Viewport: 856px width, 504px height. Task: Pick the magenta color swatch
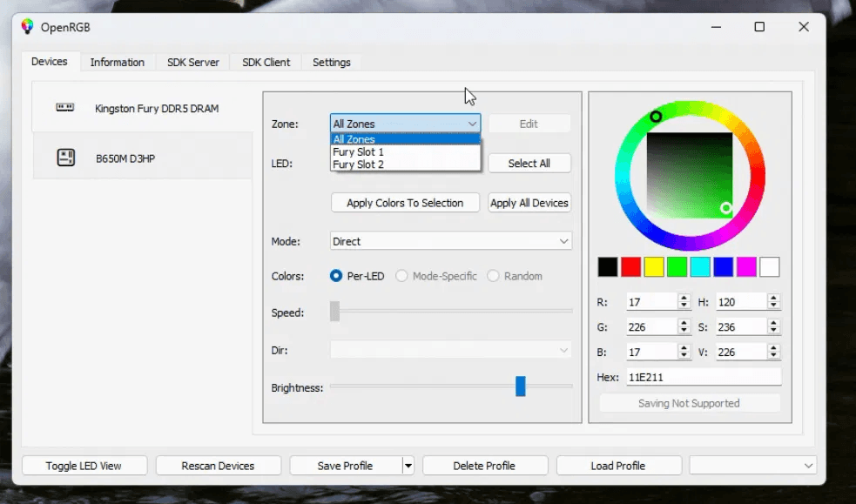(746, 266)
